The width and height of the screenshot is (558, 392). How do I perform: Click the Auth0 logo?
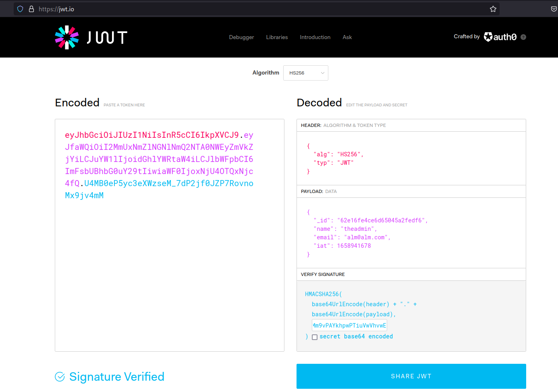(x=500, y=37)
